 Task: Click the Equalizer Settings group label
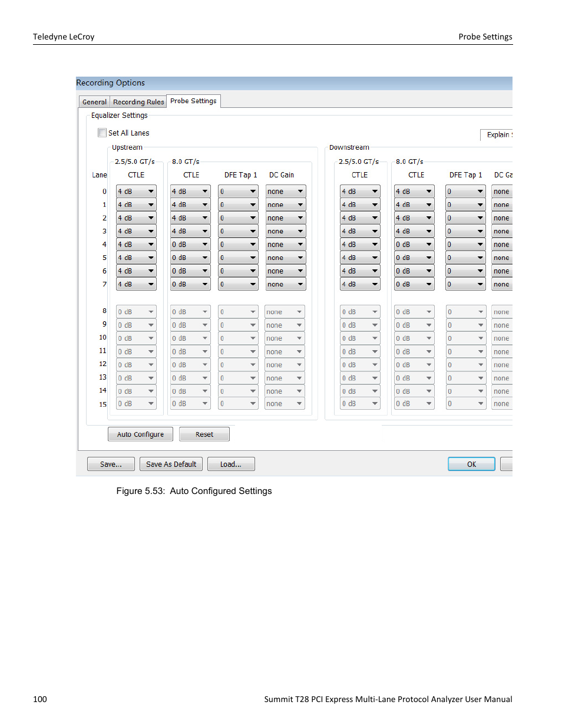coord(120,116)
